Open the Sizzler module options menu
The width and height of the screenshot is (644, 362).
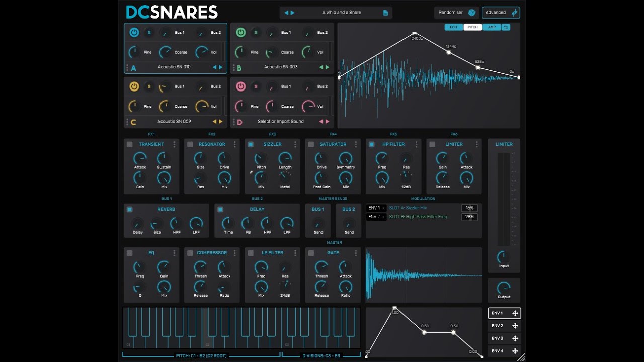click(x=295, y=144)
